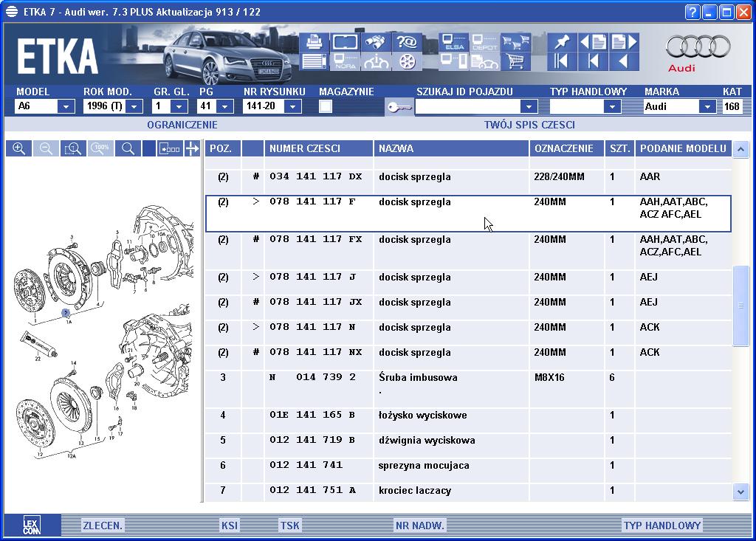Click the move illustration to boxes icon
This screenshot has height=541, width=756.
click(x=170, y=148)
